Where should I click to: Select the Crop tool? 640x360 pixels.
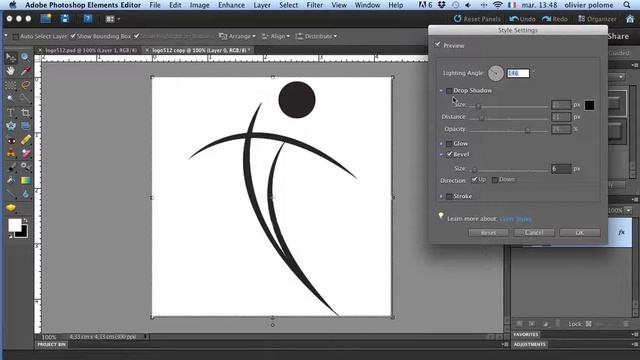(x=25, y=112)
